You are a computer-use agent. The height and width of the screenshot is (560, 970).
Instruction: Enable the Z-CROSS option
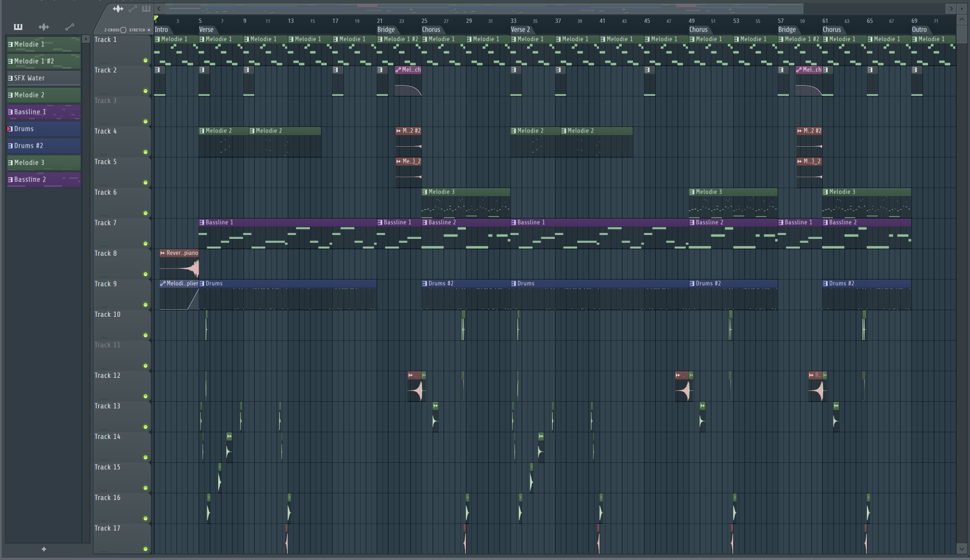coord(123,30)
